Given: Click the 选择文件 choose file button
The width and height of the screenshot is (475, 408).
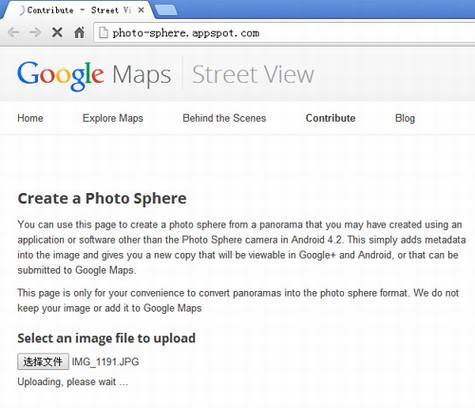Looking at the screenshot, I should pyautogui.click(x=43, y=361).
